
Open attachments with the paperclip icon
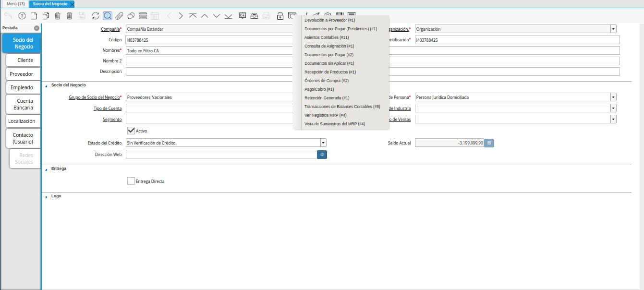(x=119, y=16)
